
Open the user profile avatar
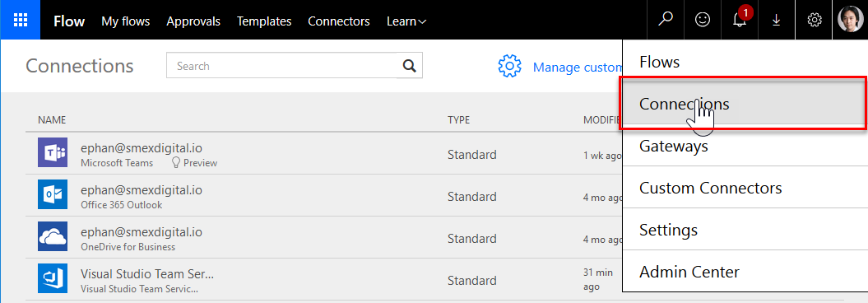(850, 20)
